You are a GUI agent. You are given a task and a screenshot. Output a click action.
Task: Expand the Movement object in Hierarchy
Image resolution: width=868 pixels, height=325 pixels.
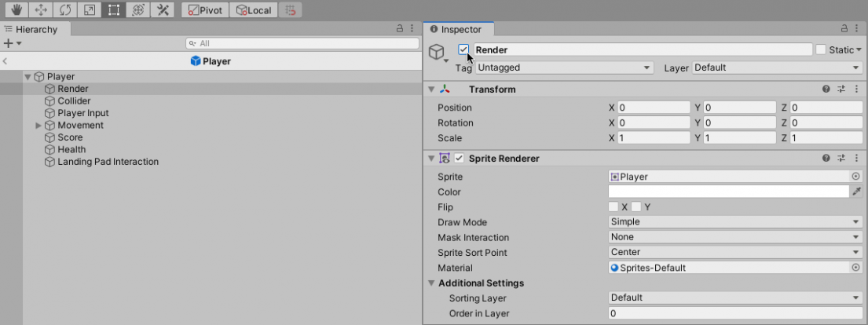coord(38,126)
